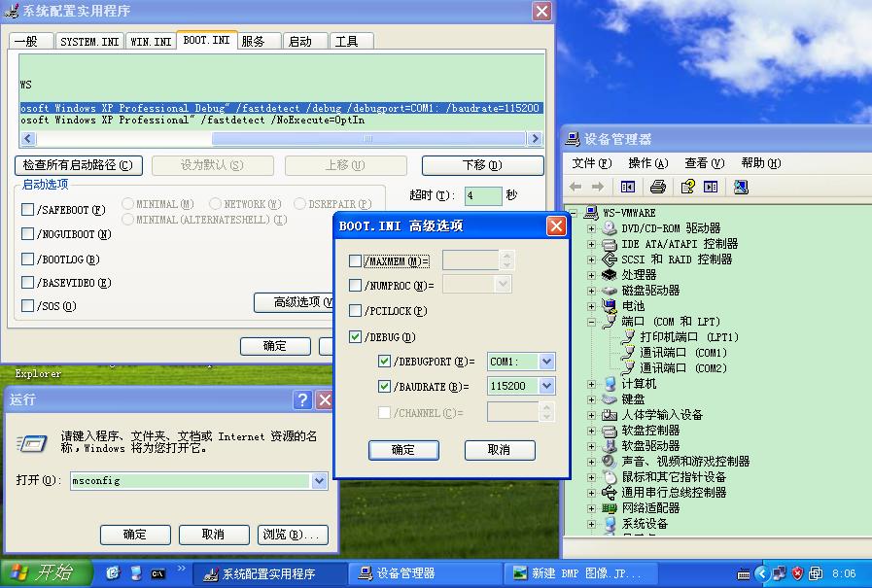Click the scan for hardware changes icon
872x588 pixels.
(741, 188)
